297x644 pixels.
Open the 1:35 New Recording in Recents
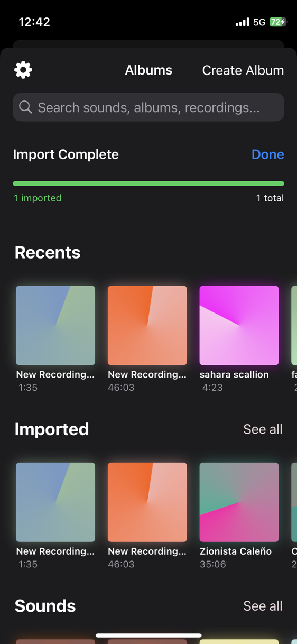(55, 325)
